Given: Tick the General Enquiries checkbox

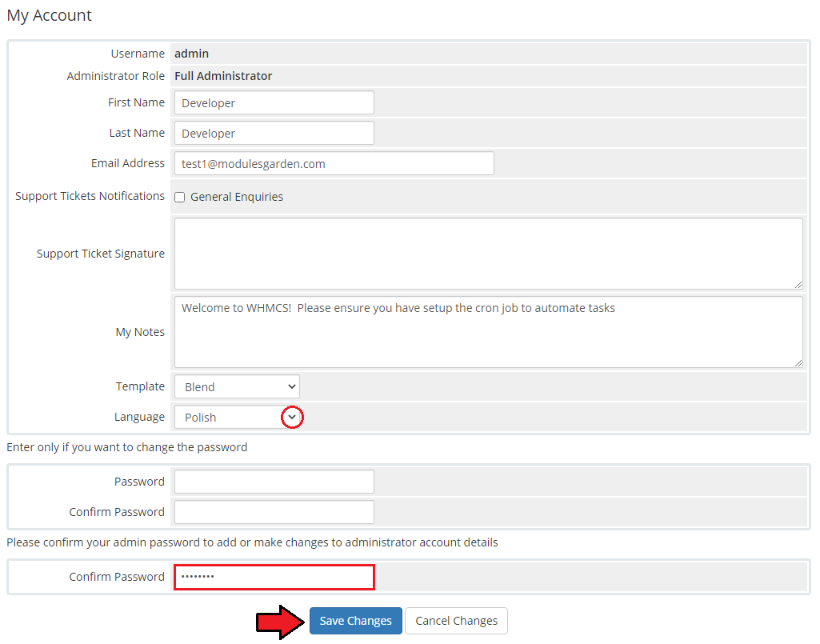Looking at the screenshot, I should 179,198.
